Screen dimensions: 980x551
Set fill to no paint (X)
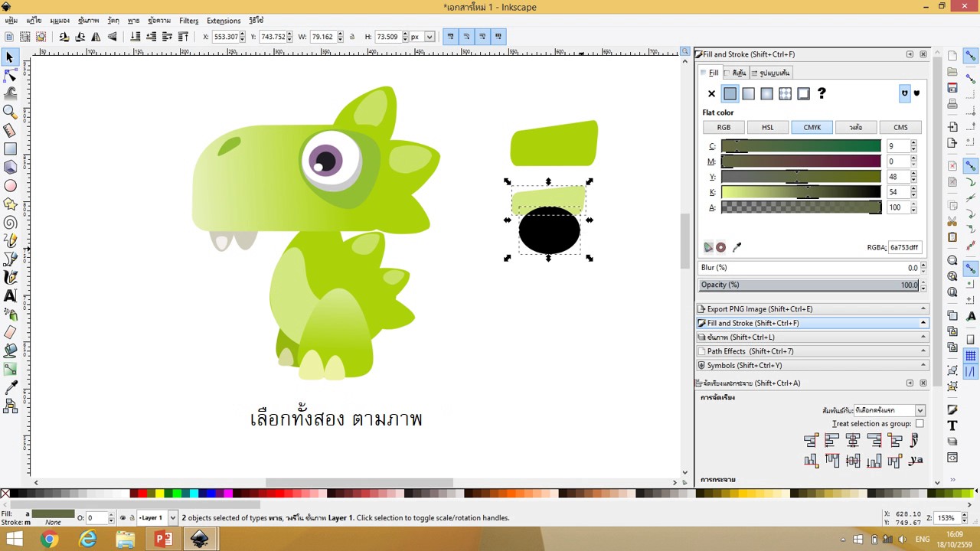pos(711,93)
